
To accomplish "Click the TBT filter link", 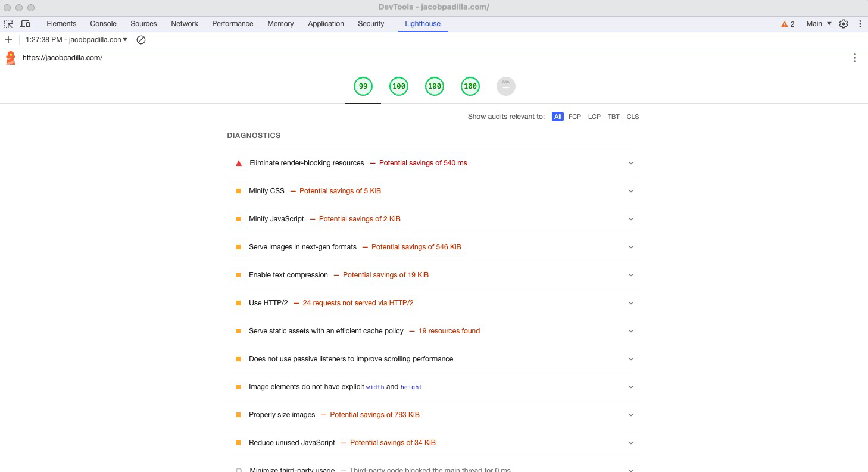I will pos(613,117).
